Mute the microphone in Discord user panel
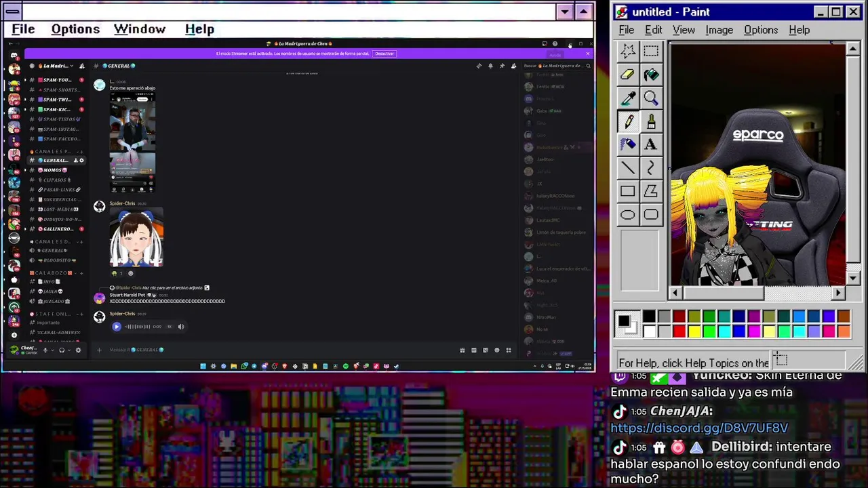 pyautogui.click(x=45, y=350)
